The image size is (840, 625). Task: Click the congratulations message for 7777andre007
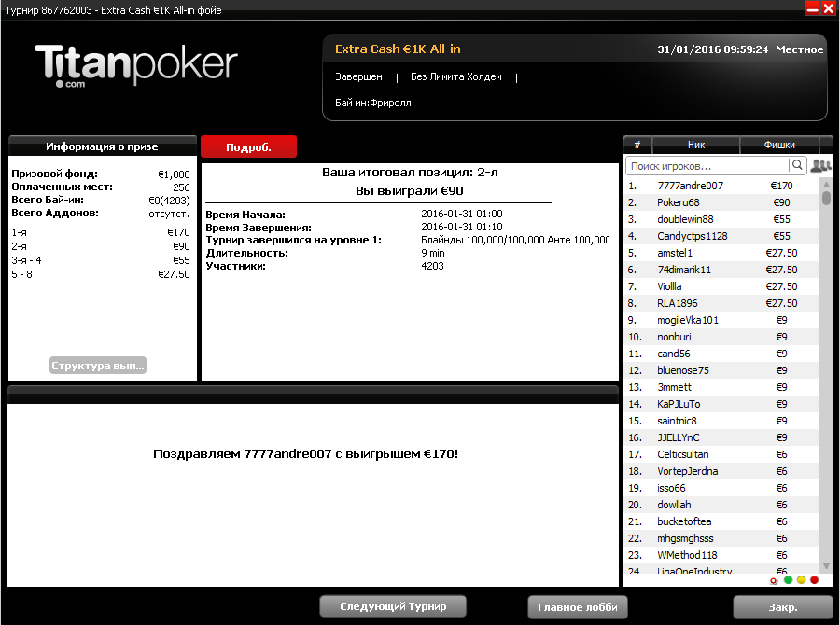(x=305, y=453)
